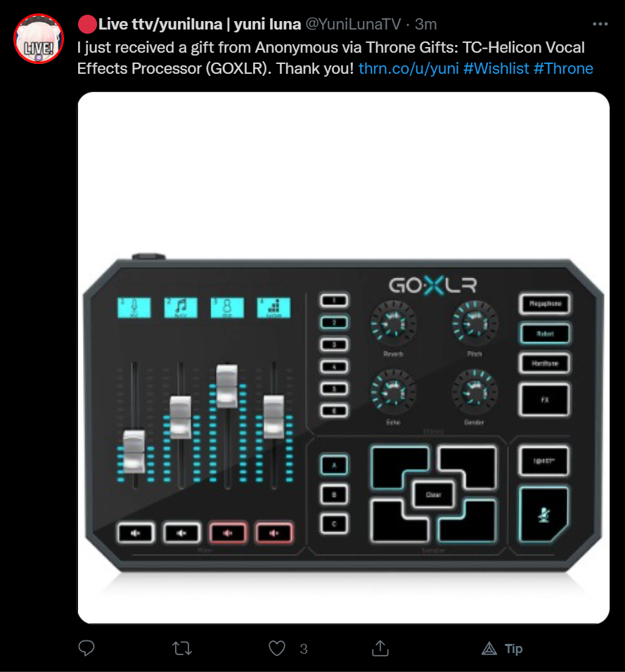This screenshot has height=672, width=625.
Task: Click the Tip triangle icon
Action: [489, 648]
